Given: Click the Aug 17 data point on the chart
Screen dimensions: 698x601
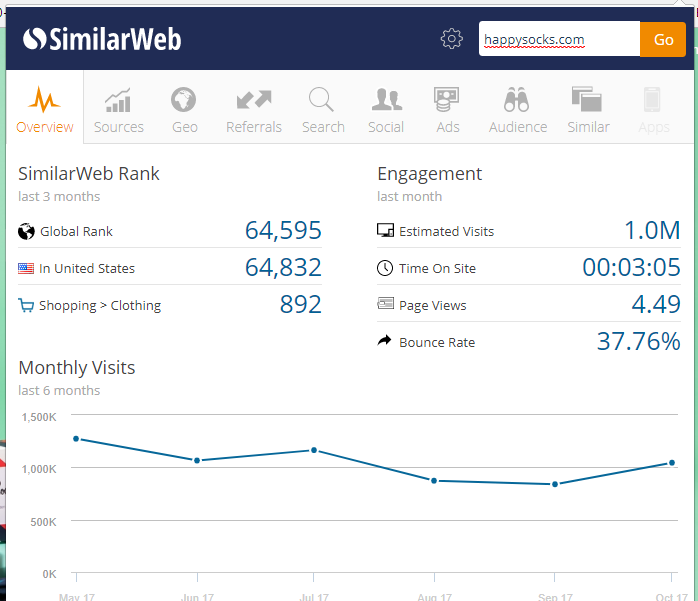Looking at the screenshot, I should tap(434, 480).
